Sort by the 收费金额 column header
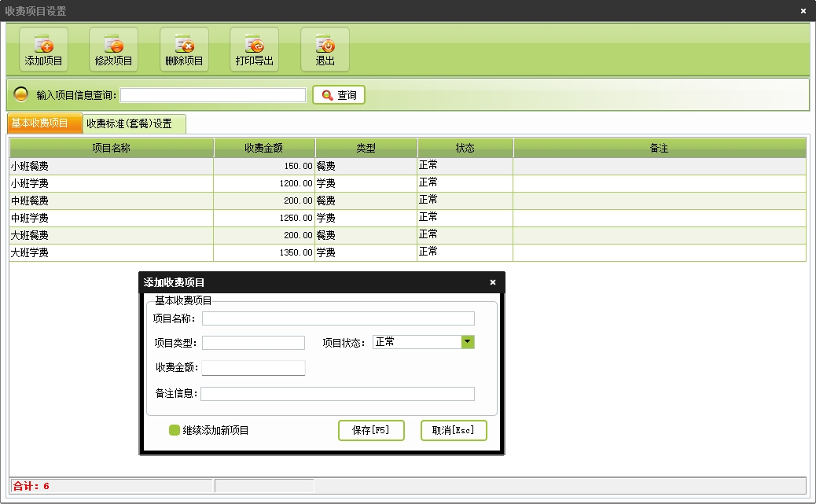The height and width of the screenshot is (504, 816). click(x=264, y=148)
